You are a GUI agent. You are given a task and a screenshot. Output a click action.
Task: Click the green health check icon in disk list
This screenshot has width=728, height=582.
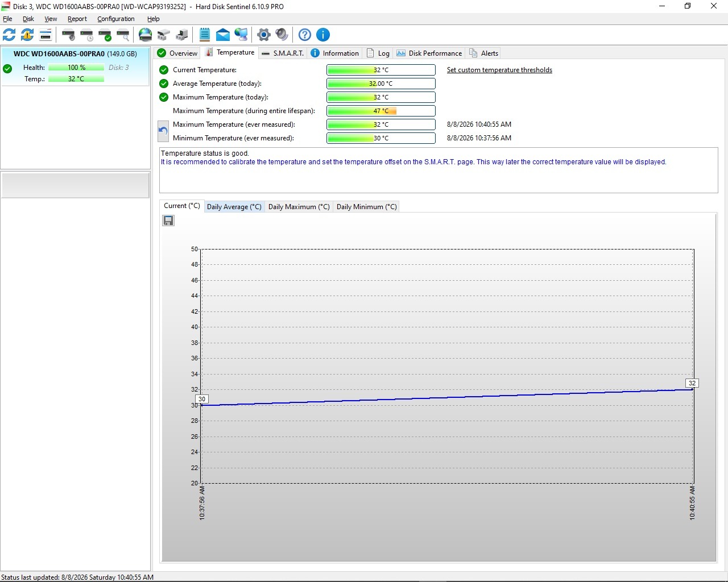coord(7,69)
